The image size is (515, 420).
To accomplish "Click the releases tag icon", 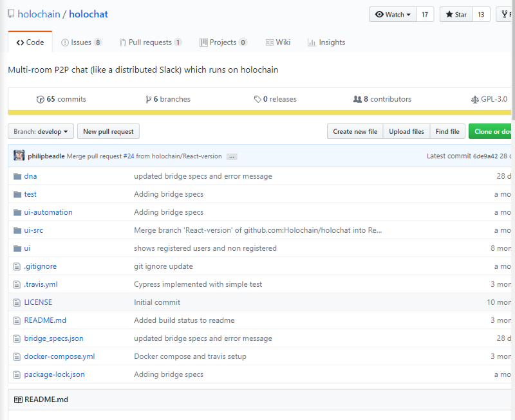I will [x=257, y=100].
